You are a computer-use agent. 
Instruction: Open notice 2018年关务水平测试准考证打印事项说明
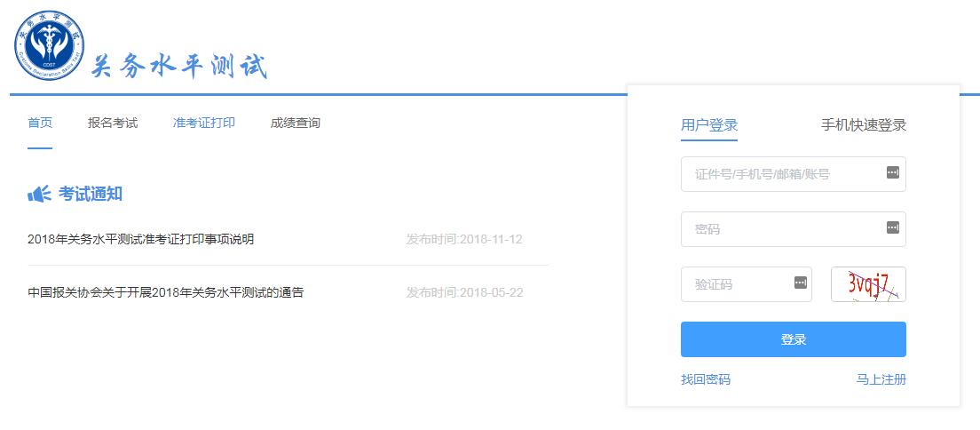click(x=141, y=239)
